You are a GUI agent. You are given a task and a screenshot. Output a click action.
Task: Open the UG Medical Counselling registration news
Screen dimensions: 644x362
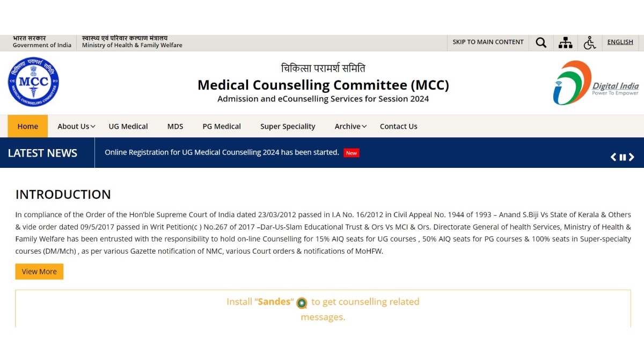click(223, 152)
